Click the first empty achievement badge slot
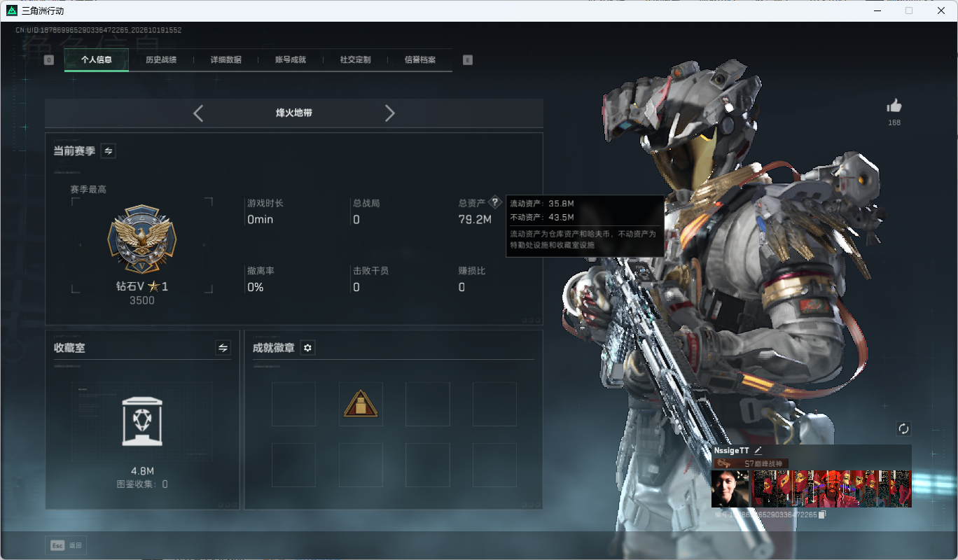The width and height of the screenshot is (958, 560). tap(293, 404)
